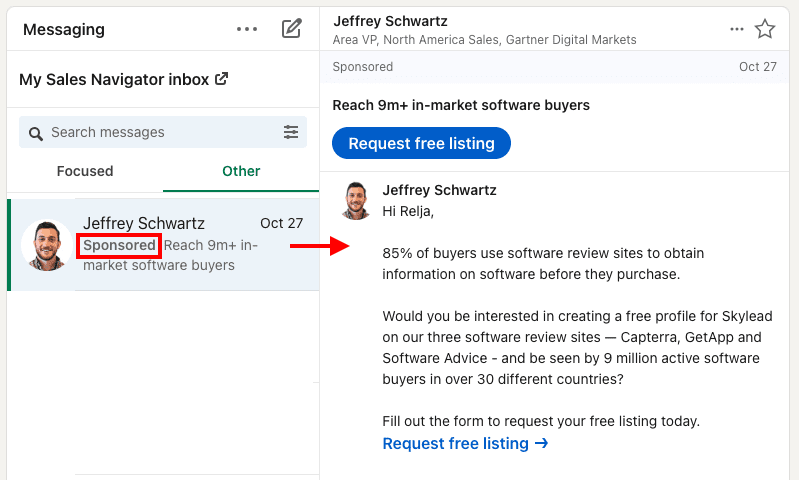Select the Jeffrey Schwartz sponsored conversation item
This screenshot has height=480, width=799.
(163, 245)
